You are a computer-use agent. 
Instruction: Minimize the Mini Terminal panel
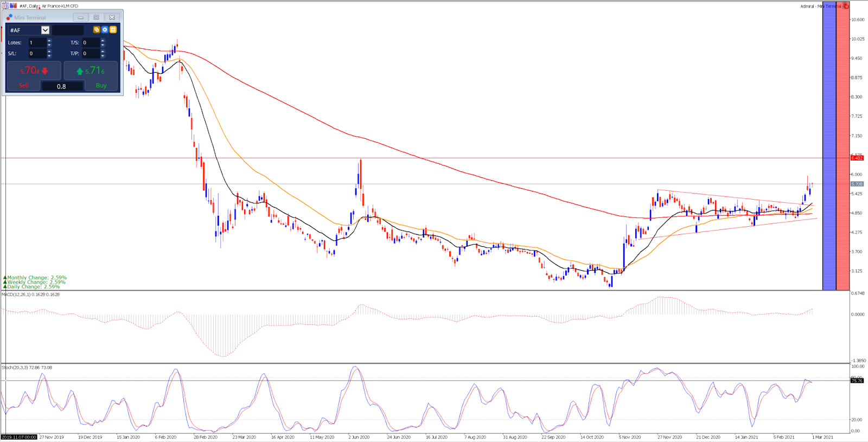point(80,17)
